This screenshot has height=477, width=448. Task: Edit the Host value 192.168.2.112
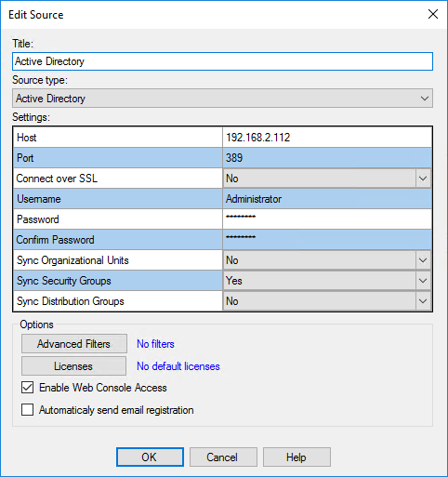click(327, 138)
